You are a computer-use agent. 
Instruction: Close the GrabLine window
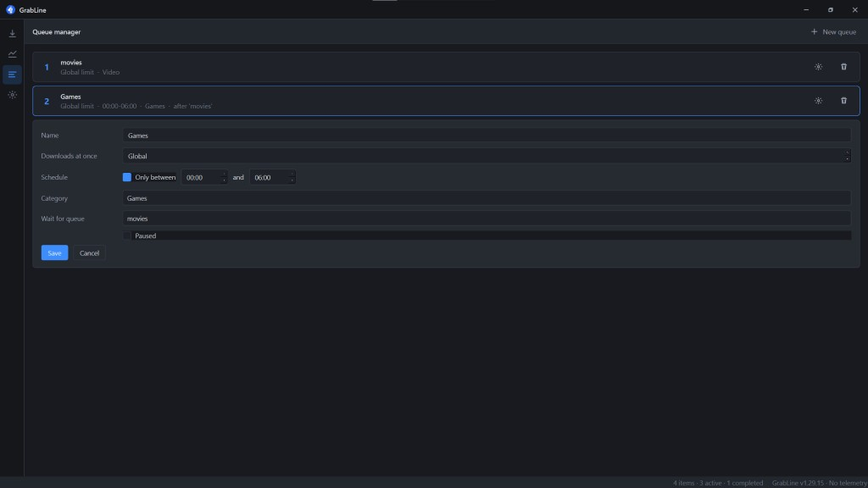pos(854,10)
